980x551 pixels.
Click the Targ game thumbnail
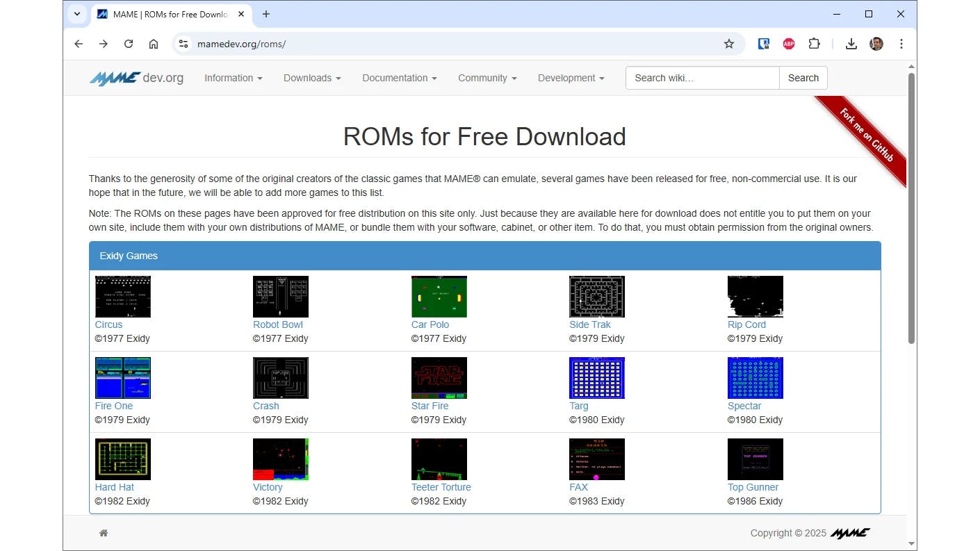[597, 378]
